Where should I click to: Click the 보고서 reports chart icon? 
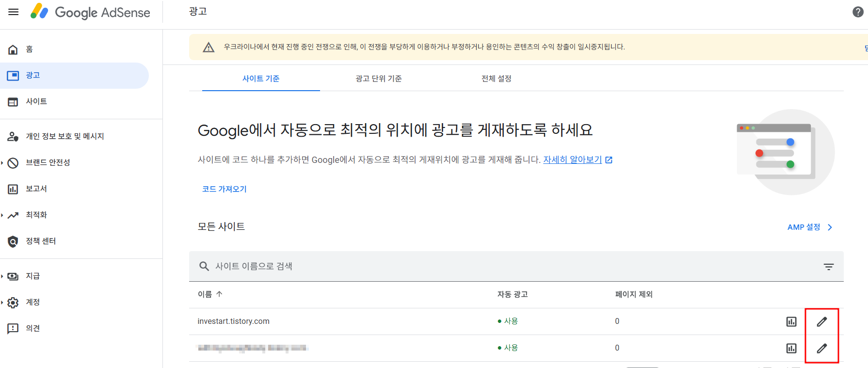coord(13,189)
